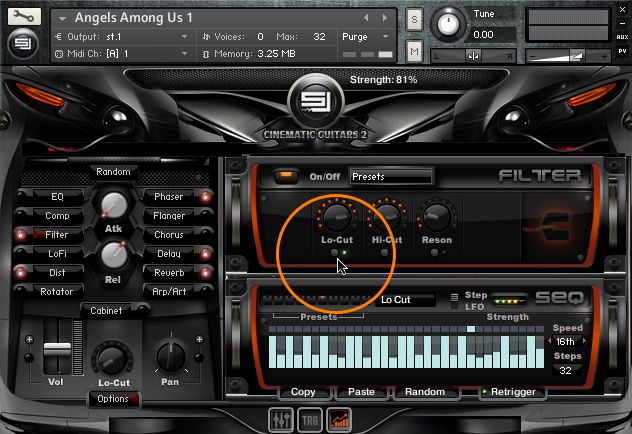Image resolution: width=632 pixels, height=434 pixels.
Task: Toggle the Flanger effect LED
Action: pos(205,216)
